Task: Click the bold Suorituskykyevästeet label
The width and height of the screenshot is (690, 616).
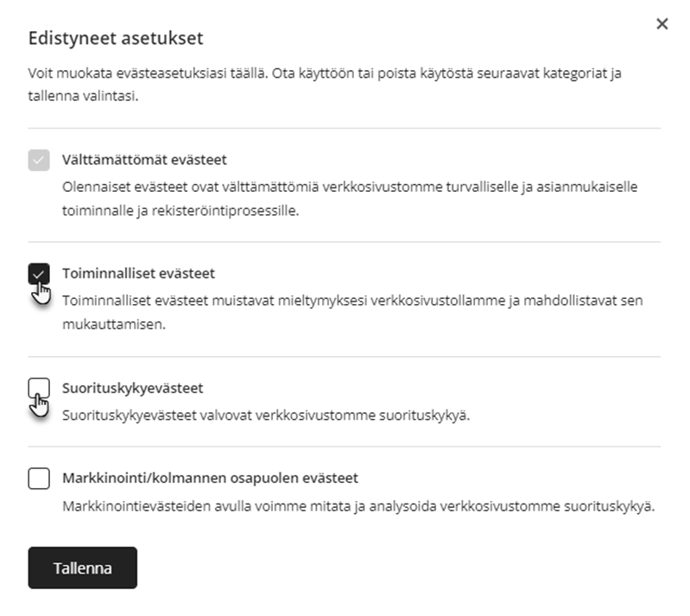Action: pos(132,388)
